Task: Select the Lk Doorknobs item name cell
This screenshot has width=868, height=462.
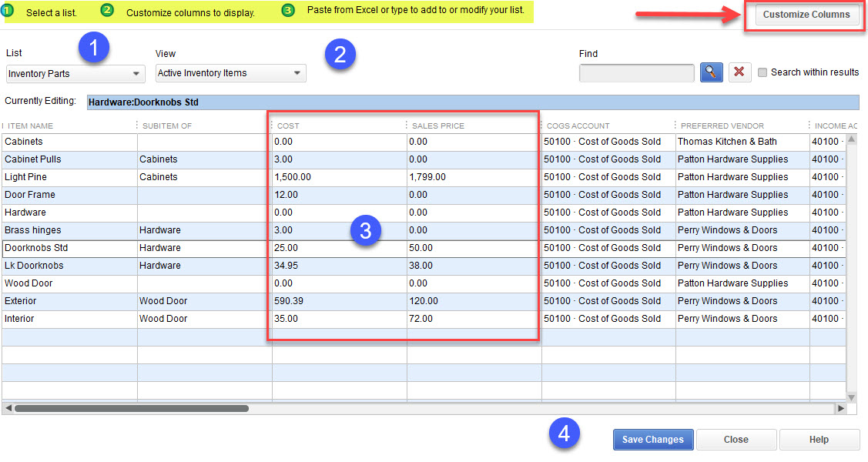Action: click(70, 266)
